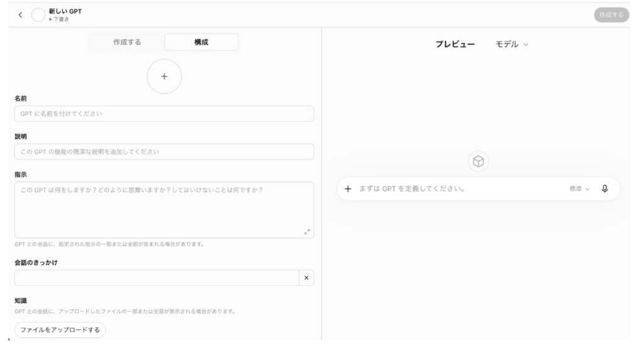
Task: Click the 会話のきっかけ input field
Action: coord(157,278)
